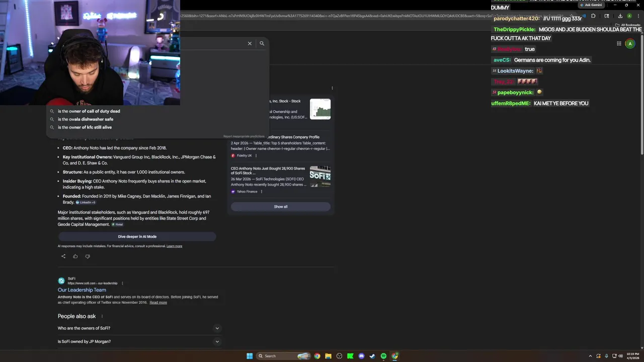Click Ask Gemini in Chrome title bar
Viewport: 644px width, 362px height.
pyautogui.click(x=591, y=5)
